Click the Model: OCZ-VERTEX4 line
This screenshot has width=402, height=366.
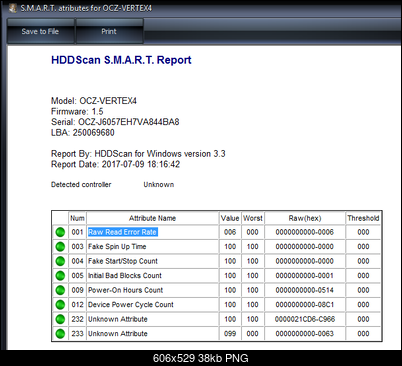[94, 101]
